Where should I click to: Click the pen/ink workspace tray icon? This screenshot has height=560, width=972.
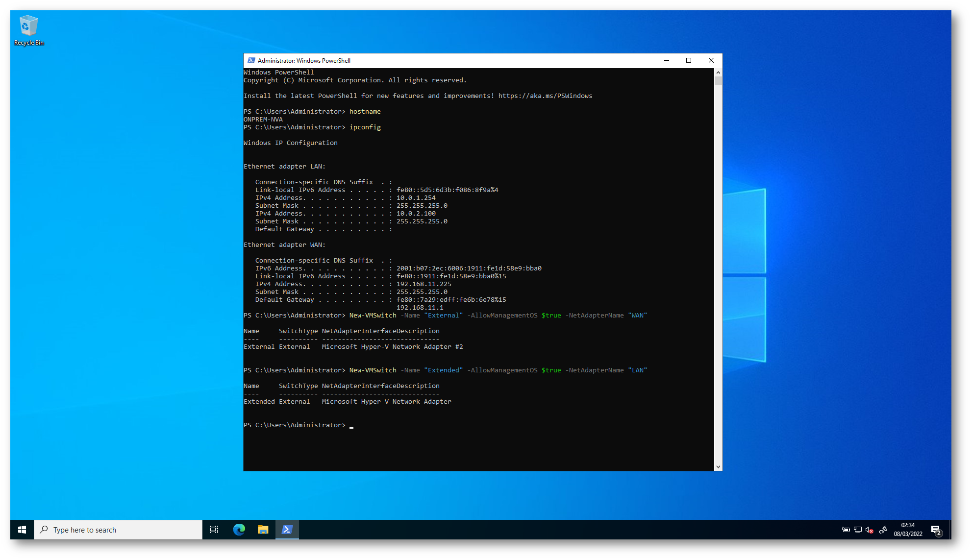[x=883, y=530]
